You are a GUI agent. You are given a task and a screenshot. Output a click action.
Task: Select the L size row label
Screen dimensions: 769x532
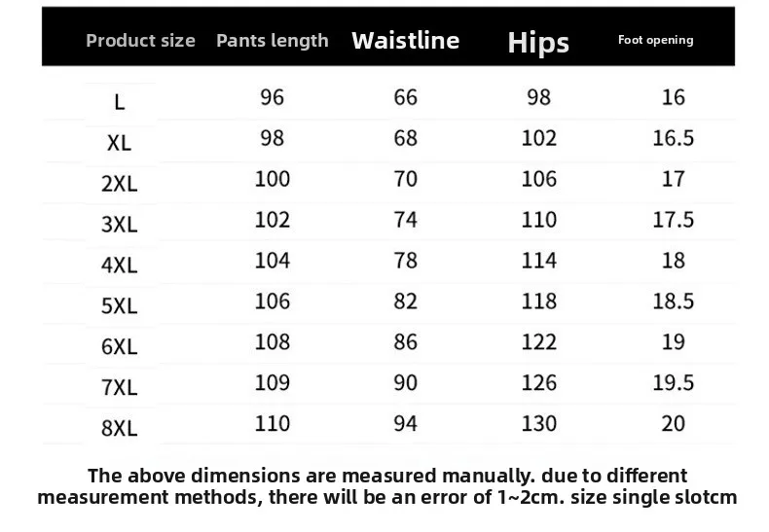(119, 101)
